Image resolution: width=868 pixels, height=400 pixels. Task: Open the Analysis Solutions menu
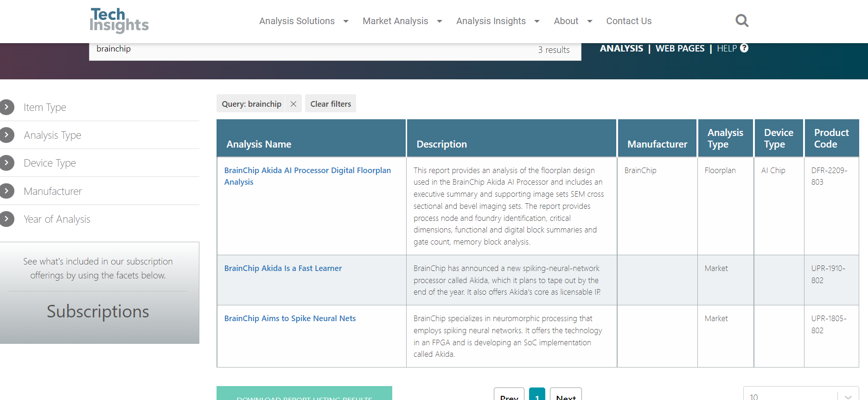click(x=297, y=21)
